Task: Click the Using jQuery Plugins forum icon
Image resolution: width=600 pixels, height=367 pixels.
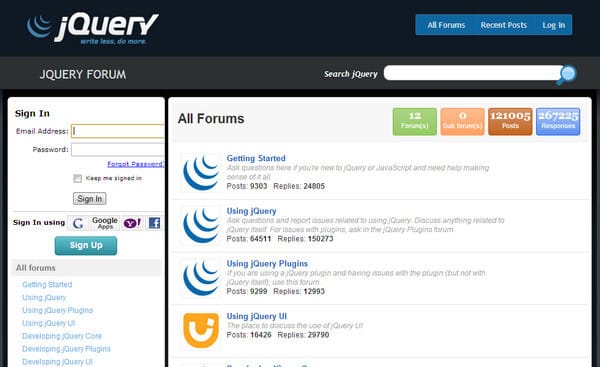Action: pos(201,278)
